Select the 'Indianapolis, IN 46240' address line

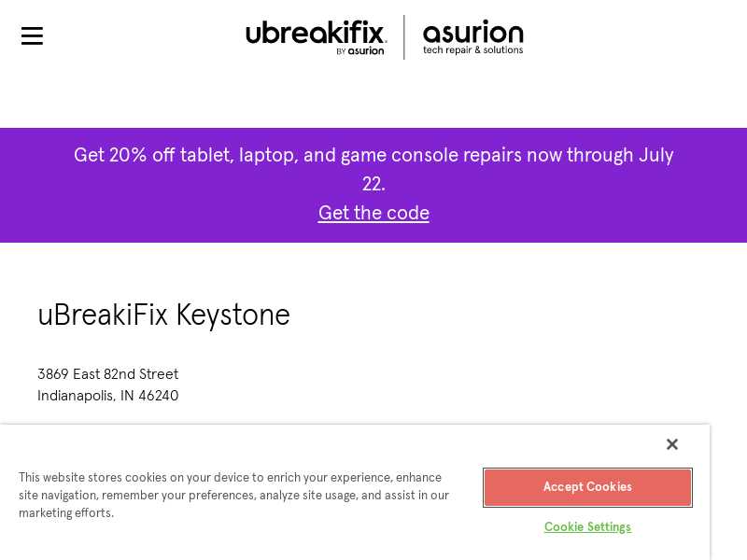108,396
